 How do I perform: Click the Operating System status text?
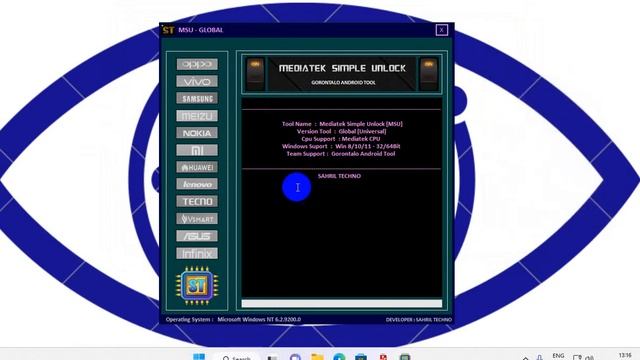233,320
